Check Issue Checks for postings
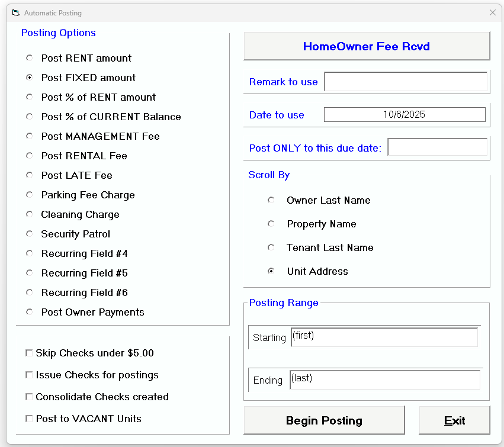The width and height of the screenshot is (504, 447). [29, 375]
